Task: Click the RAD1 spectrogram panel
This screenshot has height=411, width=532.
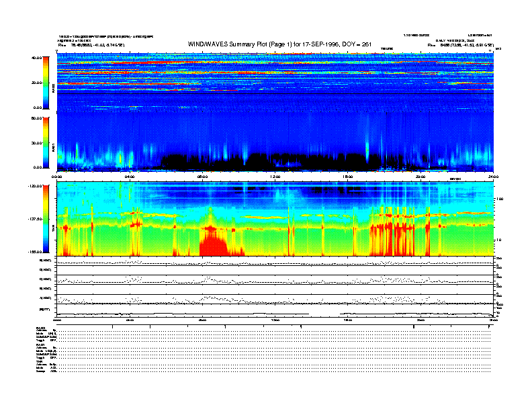Action: point(275,142)
